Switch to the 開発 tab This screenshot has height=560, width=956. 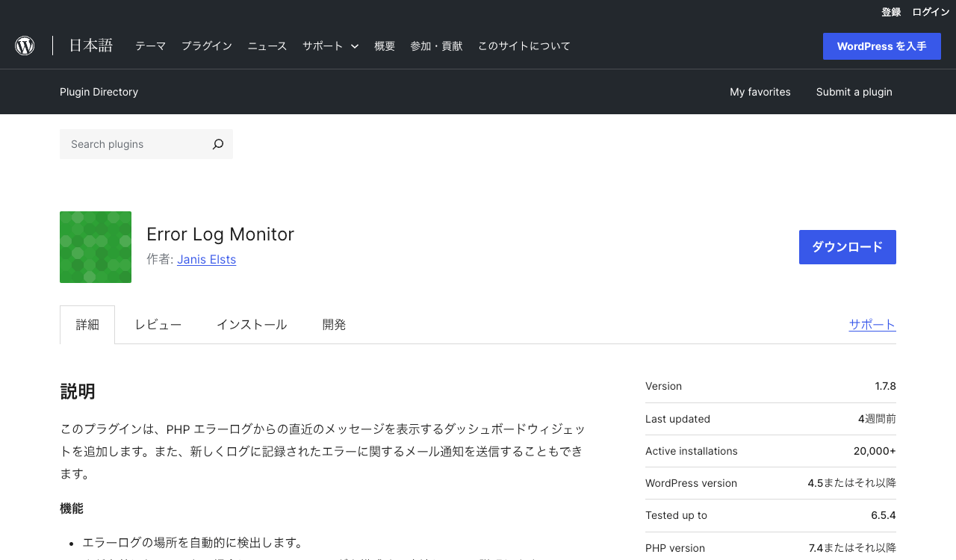[x=335, y=325]
